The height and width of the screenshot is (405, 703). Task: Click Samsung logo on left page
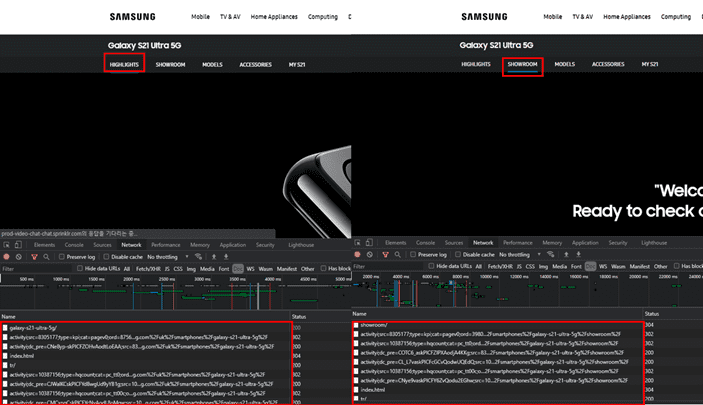tap(133, 17)
